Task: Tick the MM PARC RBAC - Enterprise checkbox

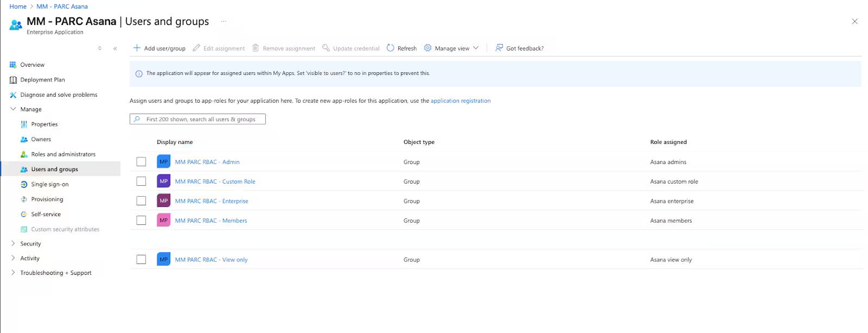Action: [141, 201]
